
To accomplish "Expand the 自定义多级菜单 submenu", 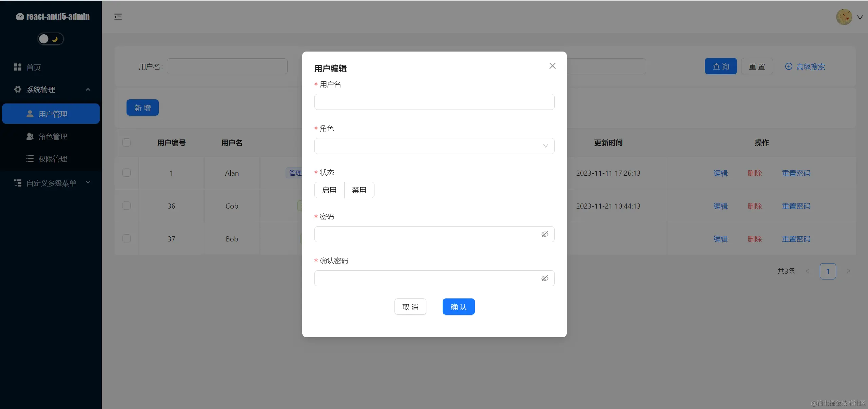I will point(51,183).
